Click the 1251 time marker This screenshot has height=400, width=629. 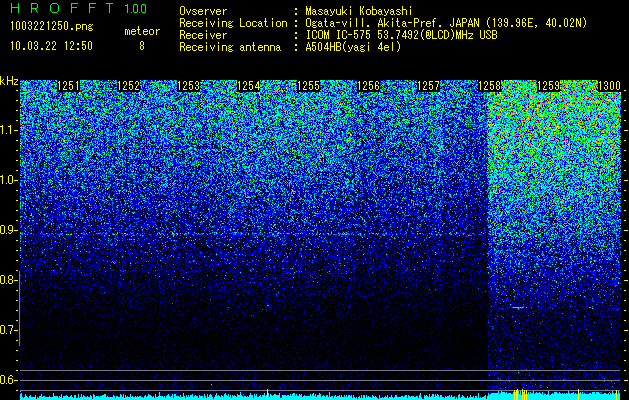69,86
